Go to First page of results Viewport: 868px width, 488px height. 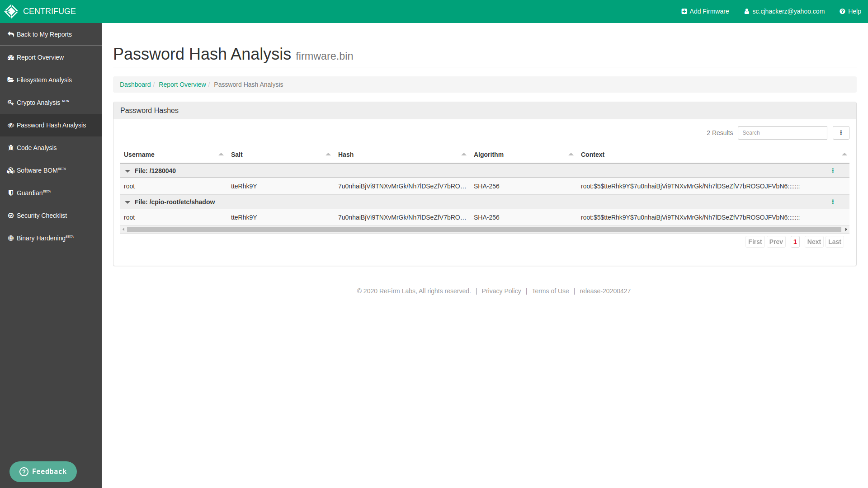coord(755,242)
